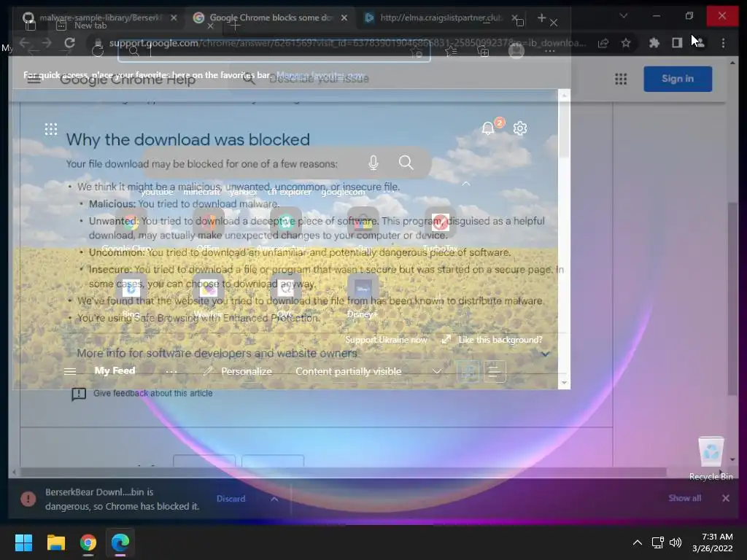Close the Google Chrome blocks tab
Image resolution: width=747 pixels, height=560 pixels.
[344, 17]
